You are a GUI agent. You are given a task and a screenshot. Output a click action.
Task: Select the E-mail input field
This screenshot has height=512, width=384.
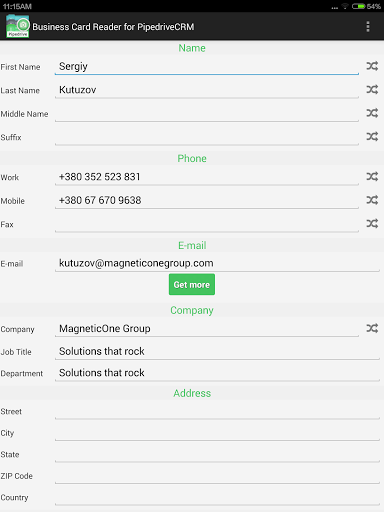pos(217,263)
